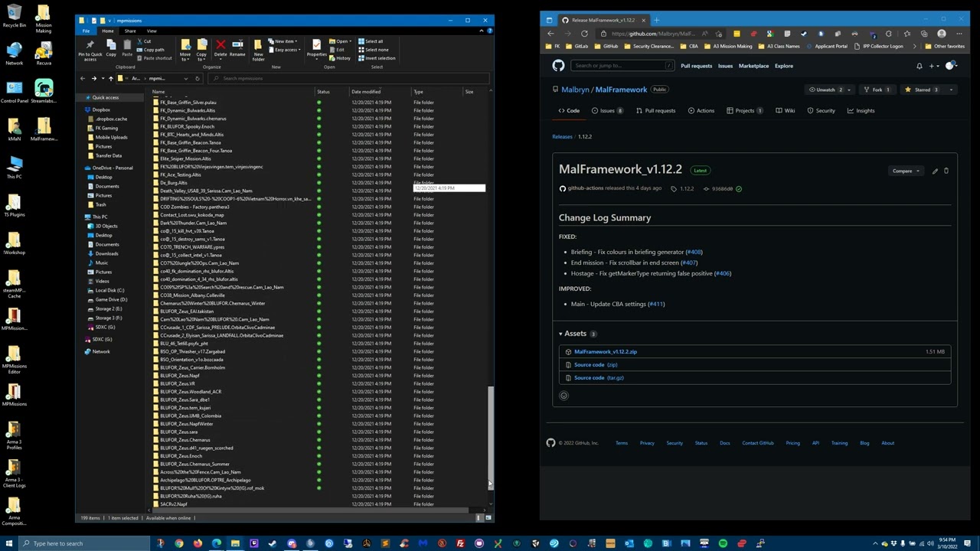Create a New folder from the ribbon
This screenshot has width=980, height=551.
tap(258, 50)
